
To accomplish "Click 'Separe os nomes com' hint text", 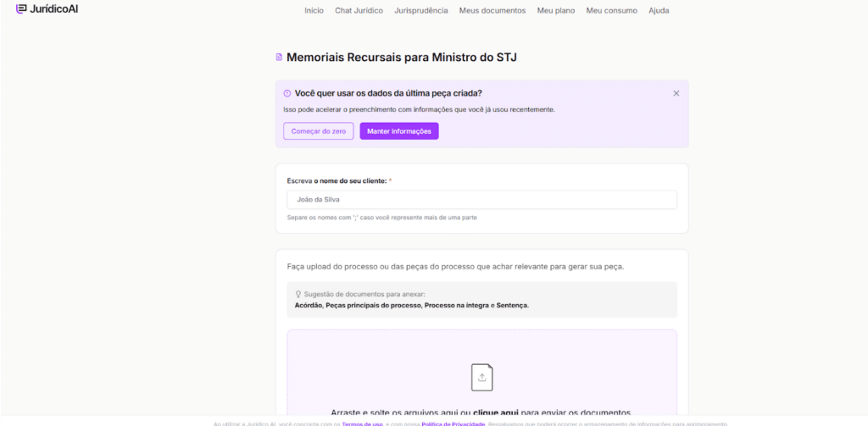I will point(382,218).
